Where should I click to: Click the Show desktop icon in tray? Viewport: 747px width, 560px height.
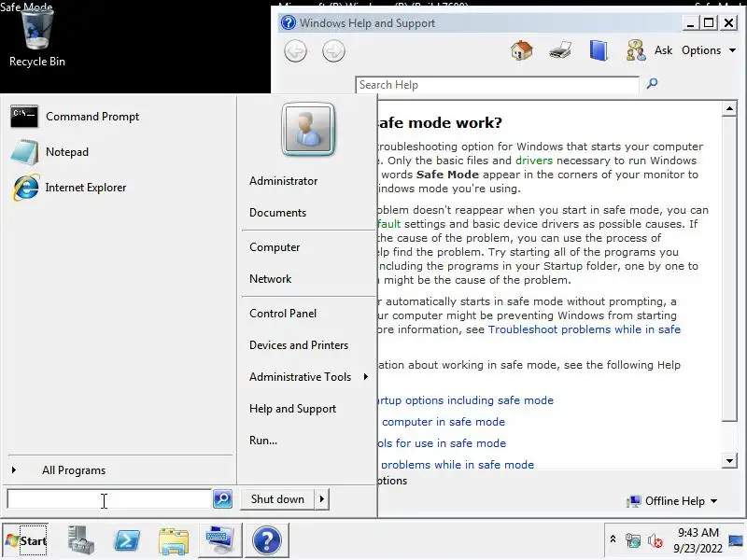[x=737, y=540]
